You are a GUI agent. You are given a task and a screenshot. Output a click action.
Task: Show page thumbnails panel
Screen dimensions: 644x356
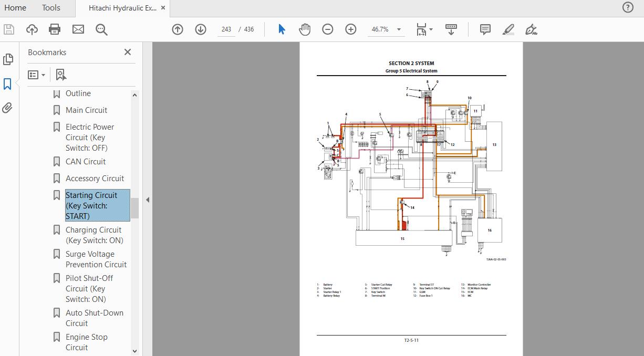8,59
